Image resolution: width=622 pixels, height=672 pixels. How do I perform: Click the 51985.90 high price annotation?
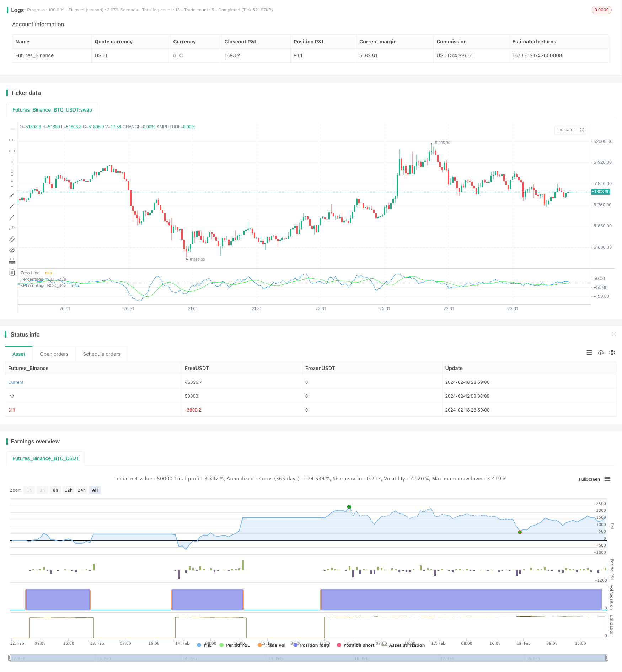point(442,143)
